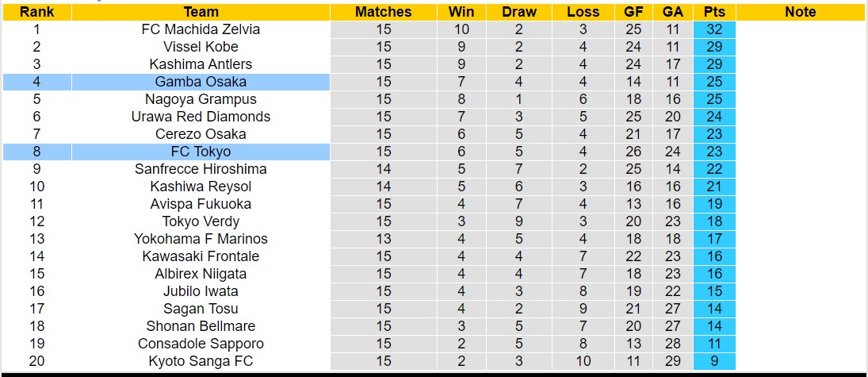Click the Team column header

pos(201,12)
